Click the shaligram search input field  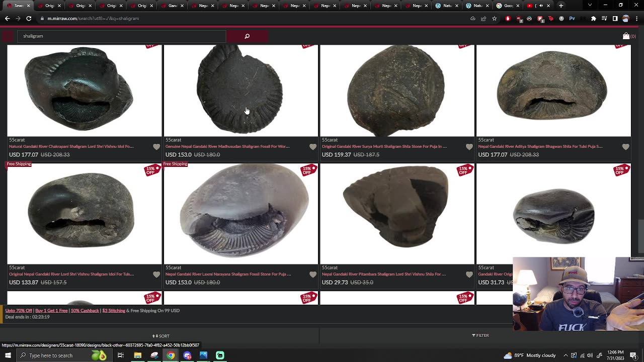coord(122,36)
